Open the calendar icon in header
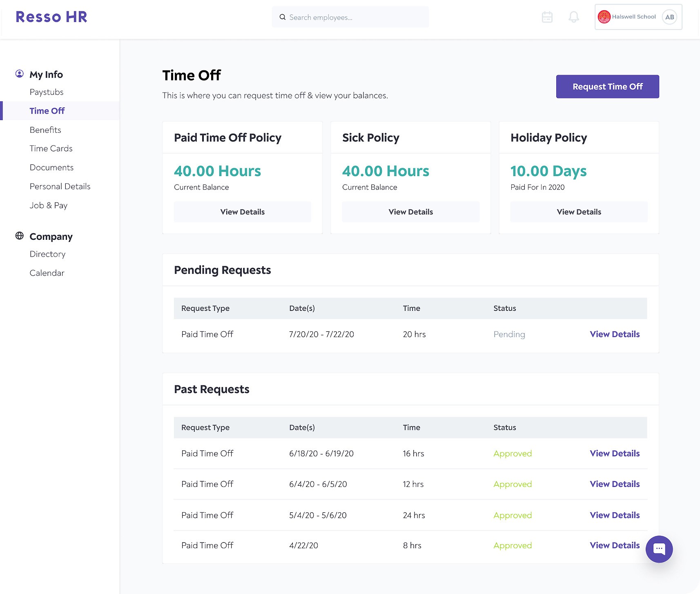The width and height of the screenshot is (700, 594). coord(547,17)
